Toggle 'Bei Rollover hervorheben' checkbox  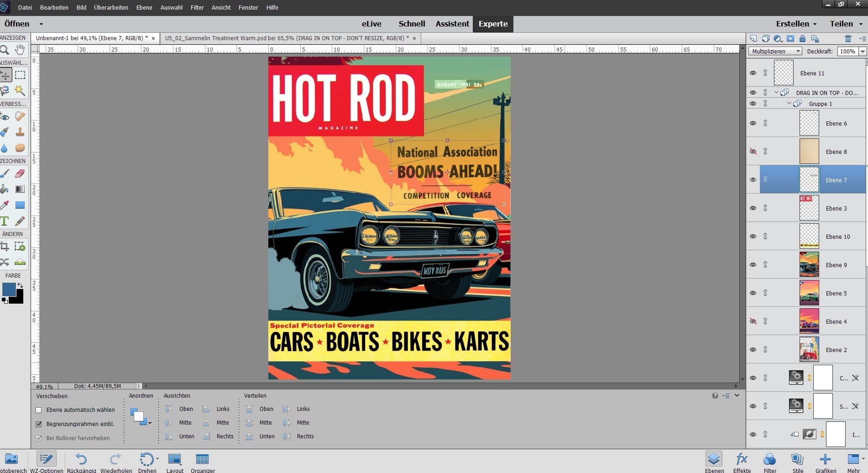tap(39, 438)
